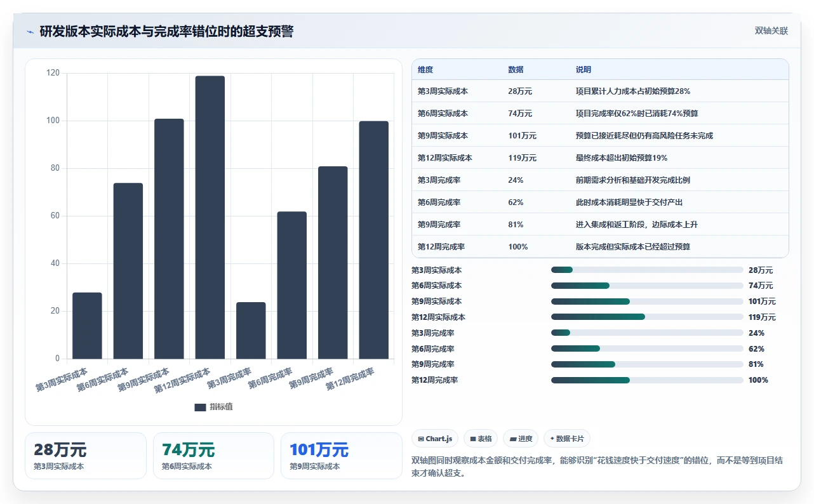Click the 第9周实际成本 progress bar
This screenshot has height=504, width=814.
pos(647,302)
